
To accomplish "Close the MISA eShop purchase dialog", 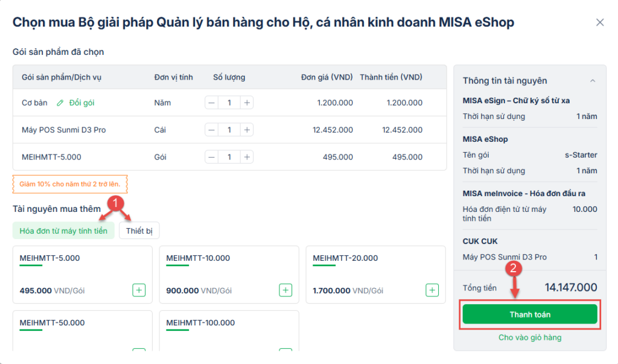I will (599, 22).
